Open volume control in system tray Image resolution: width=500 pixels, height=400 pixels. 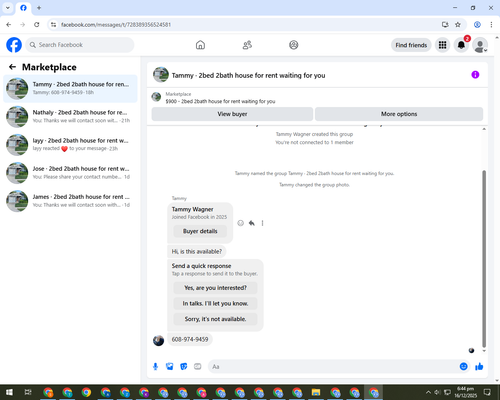coord(437,392)
